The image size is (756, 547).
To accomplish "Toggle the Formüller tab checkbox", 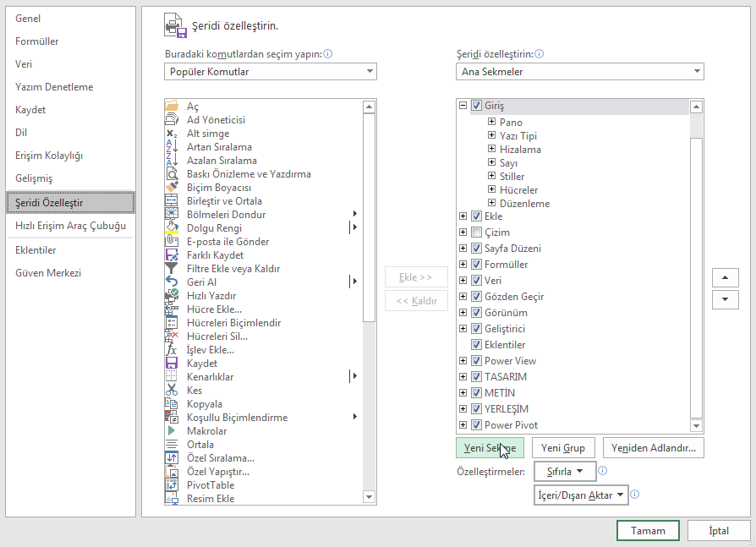I will (476, 264).
